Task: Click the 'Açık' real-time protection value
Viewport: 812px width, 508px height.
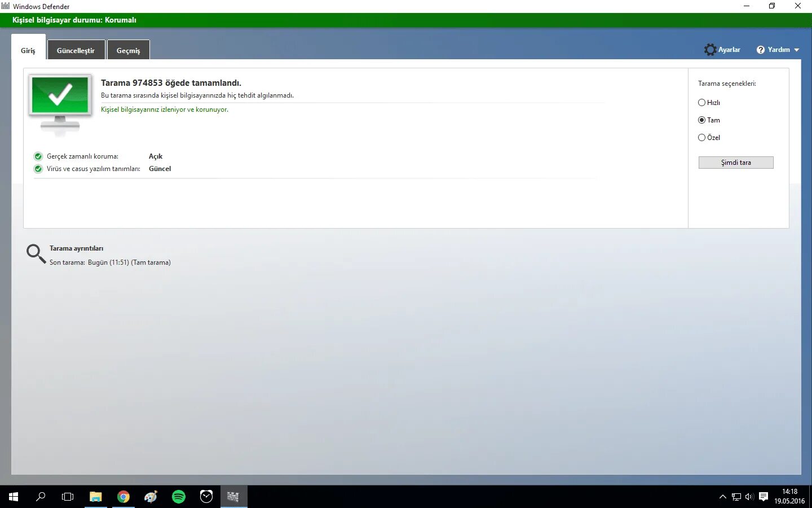Action: pyautogui.click(x=156, y=156)
